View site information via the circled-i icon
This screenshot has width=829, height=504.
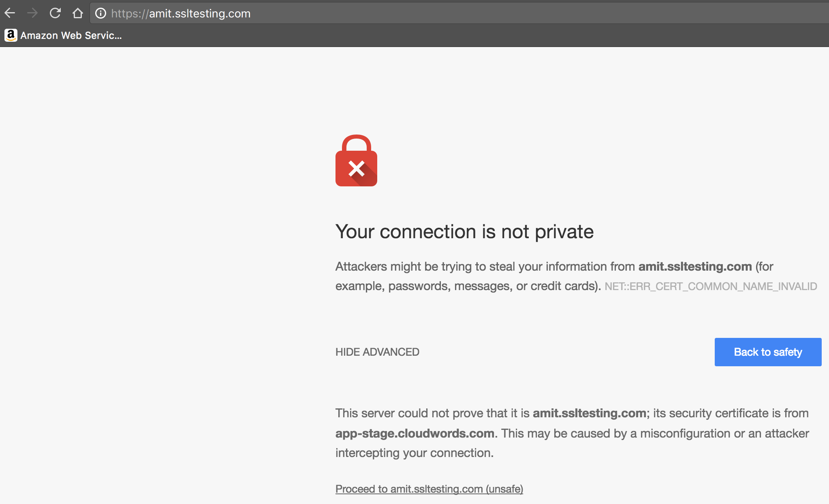pos(100,13)
